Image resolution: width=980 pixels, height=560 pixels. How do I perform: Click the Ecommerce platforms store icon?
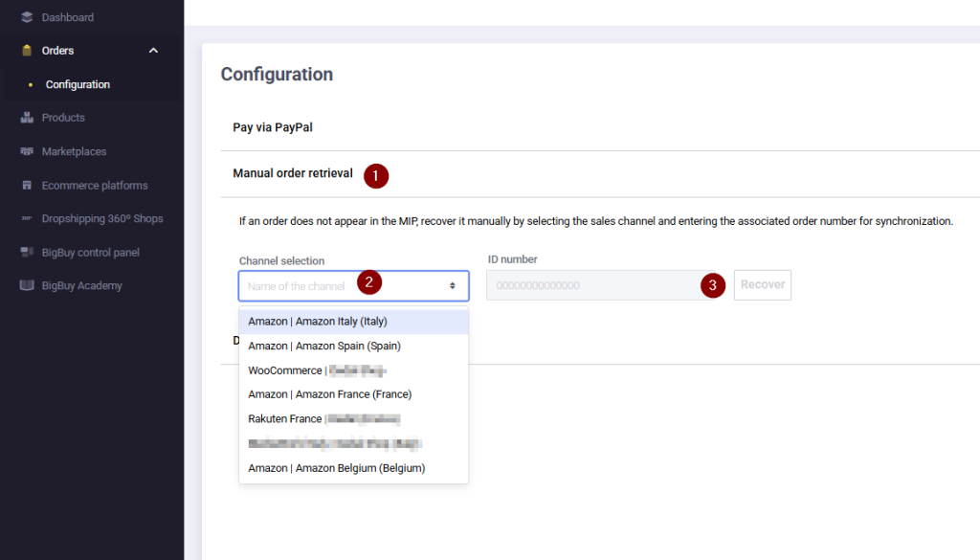pyautogui.click(x=27, y=186)
